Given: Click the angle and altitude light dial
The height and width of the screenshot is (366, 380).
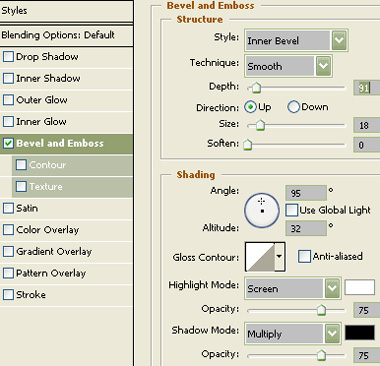Looking at the screenshot, I should click(262, 210).
